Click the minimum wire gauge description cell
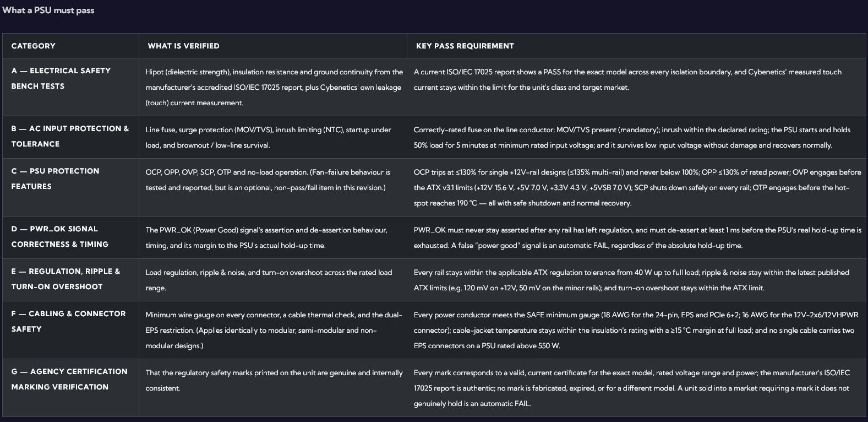The width and height of the screenshot is (868, 422). point(274,330)
